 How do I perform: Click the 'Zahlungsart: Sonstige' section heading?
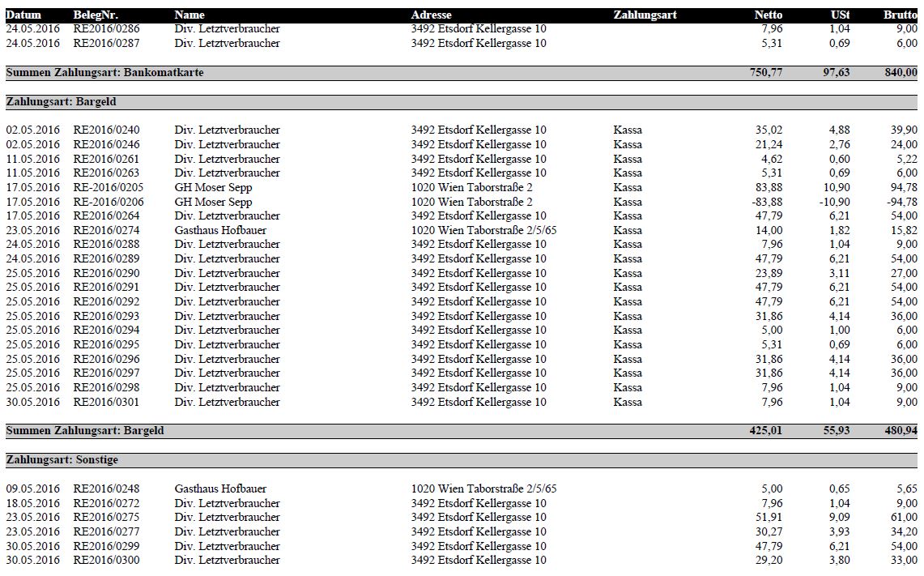[x=62, y=460]
